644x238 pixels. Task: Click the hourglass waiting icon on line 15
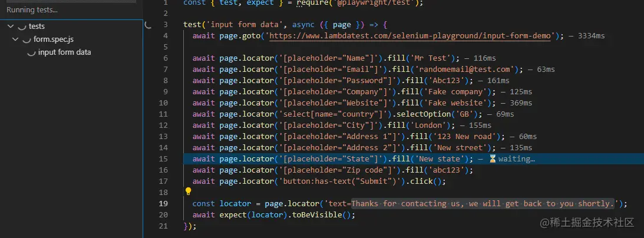tap(493, 159)
